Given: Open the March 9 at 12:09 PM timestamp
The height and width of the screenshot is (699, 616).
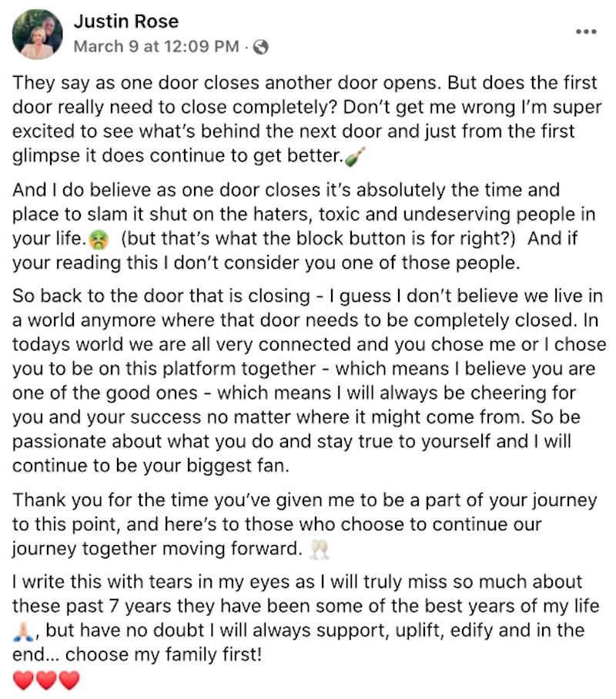Looking at the screenshot, I should pos(156,46).
